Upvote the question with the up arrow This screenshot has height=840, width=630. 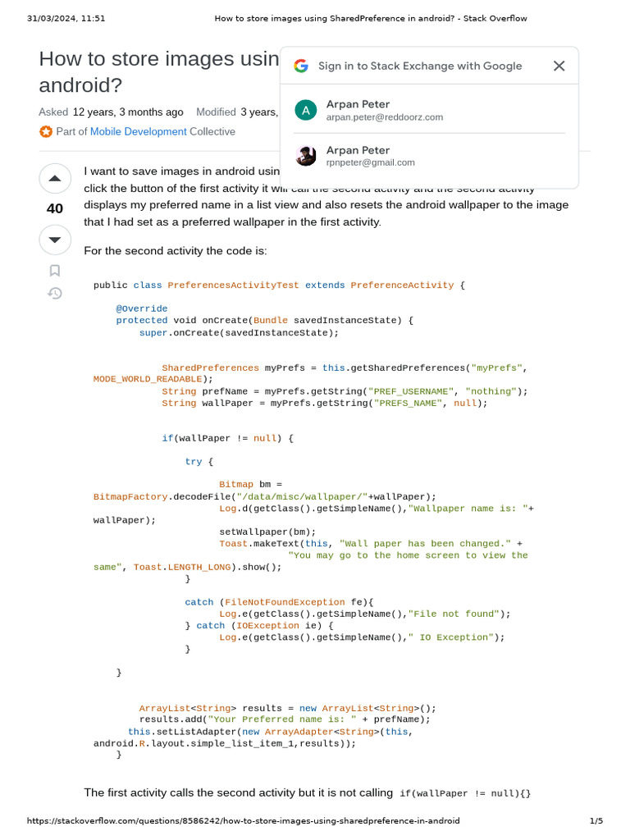(x=55, y=178)
